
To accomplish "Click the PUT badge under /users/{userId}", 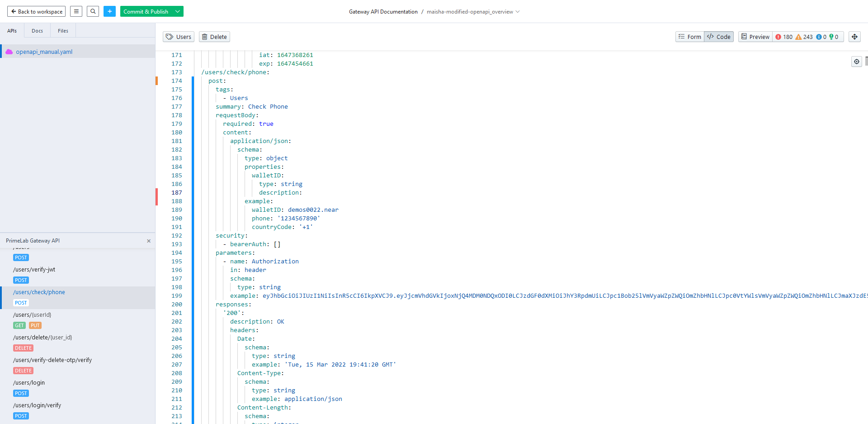I will [x=35, y=325].
